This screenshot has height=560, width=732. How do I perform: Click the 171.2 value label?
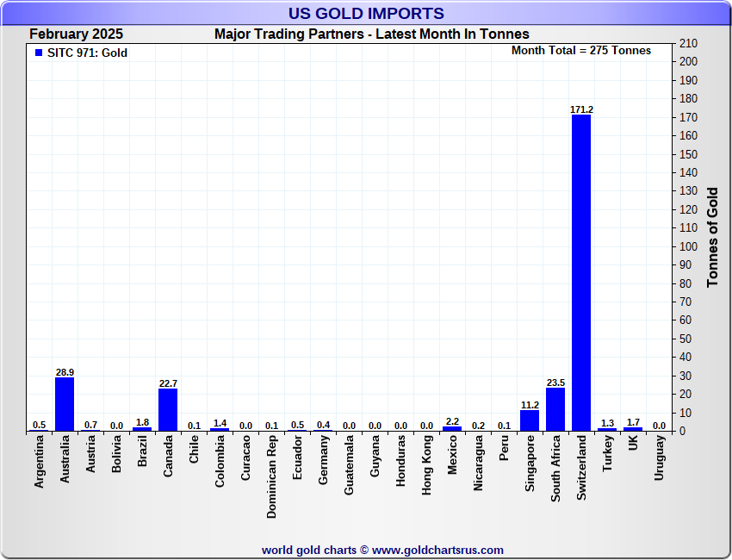pyautogui.click(x=581, y=109)
